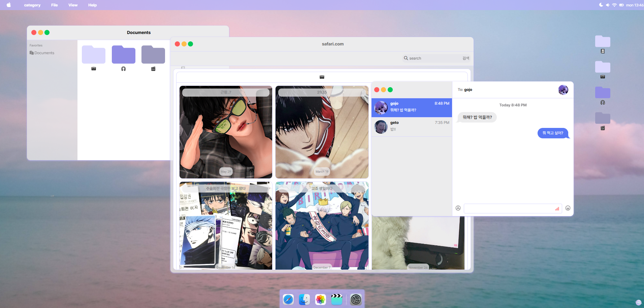Screen dimensions: 644x308
Task: Open the View menu
Action: click(x=73, y=5)
